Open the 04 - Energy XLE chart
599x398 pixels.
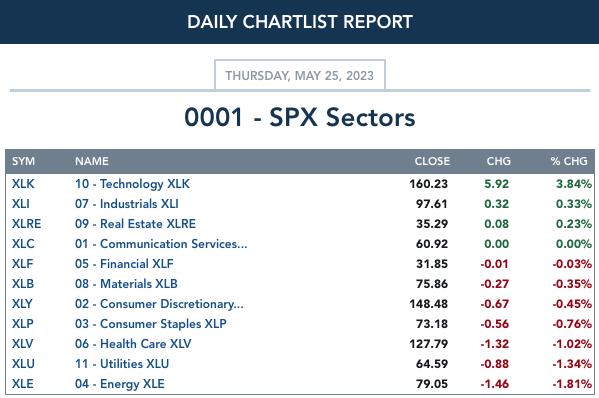[120, 383]
